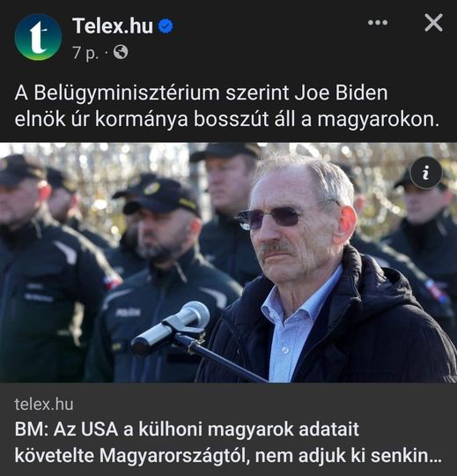Click the word Magyarországtól in the headline
This screenshot has height=476, width=457.
174,456
